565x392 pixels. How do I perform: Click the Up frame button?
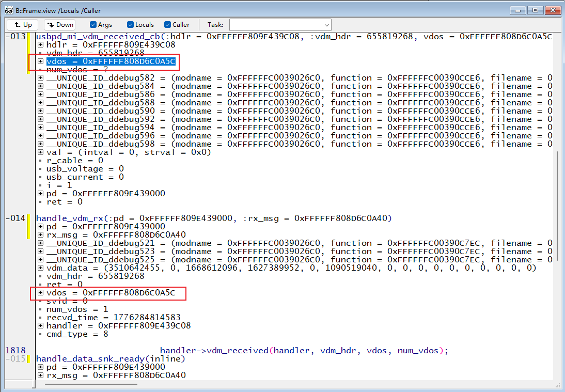tap(23, 25)
